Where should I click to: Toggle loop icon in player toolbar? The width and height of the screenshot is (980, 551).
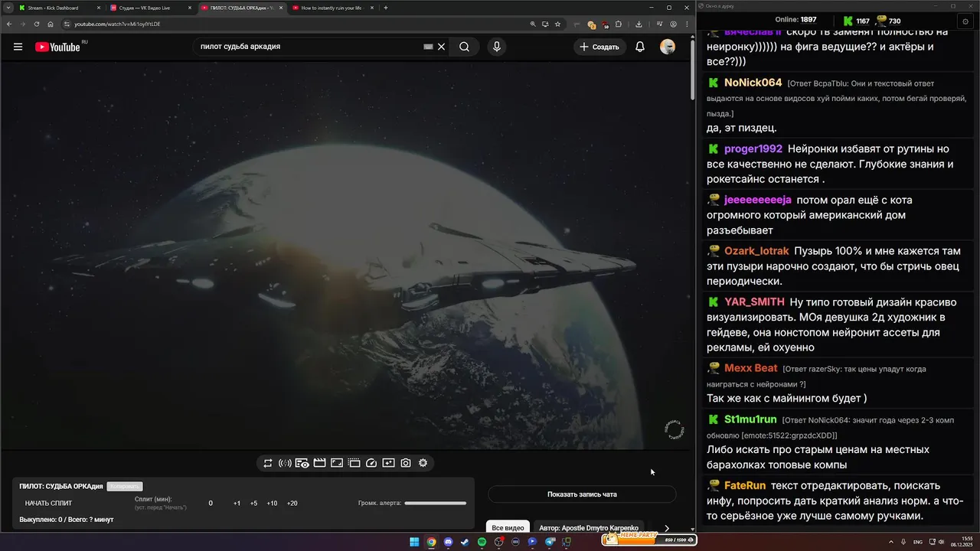click(x=268, y=463)
